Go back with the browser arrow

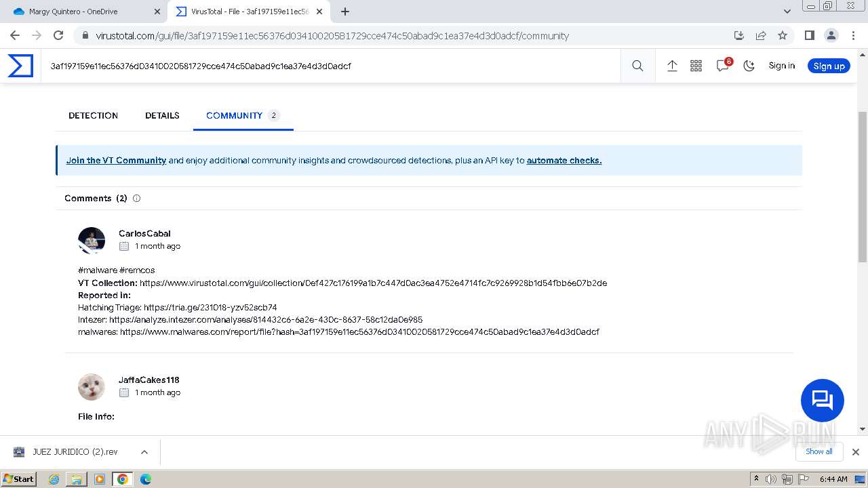(x=15, y=35)
